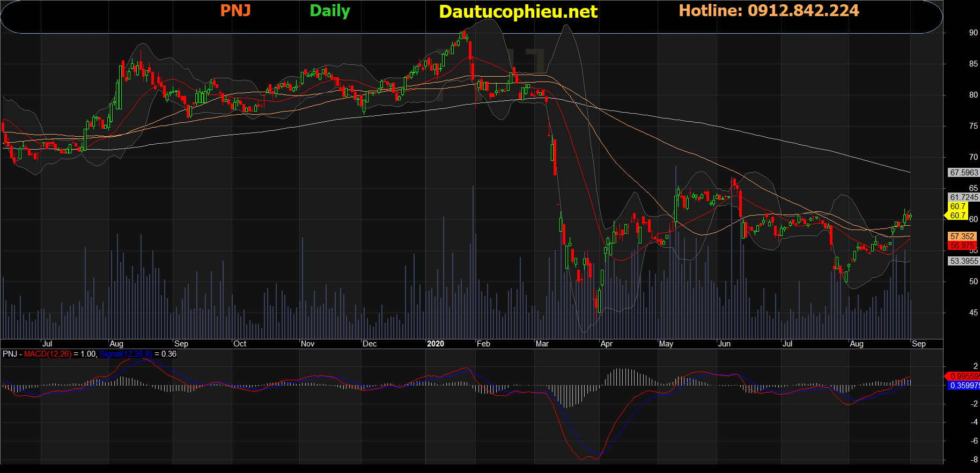Select the Oct marker on time axis
980x473 pixels.
(240, 344)
